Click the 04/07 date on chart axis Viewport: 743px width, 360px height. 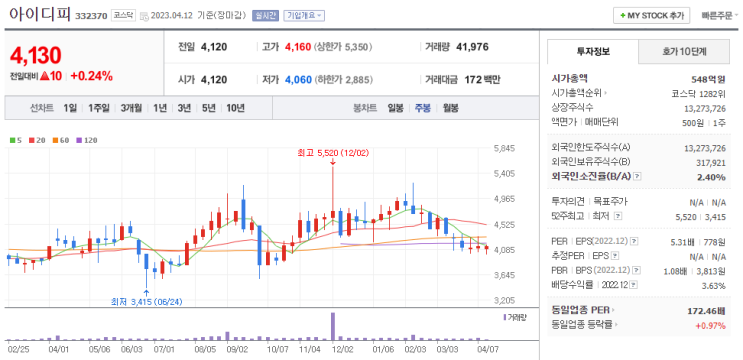pyautogui.click(x=489, y=350)
